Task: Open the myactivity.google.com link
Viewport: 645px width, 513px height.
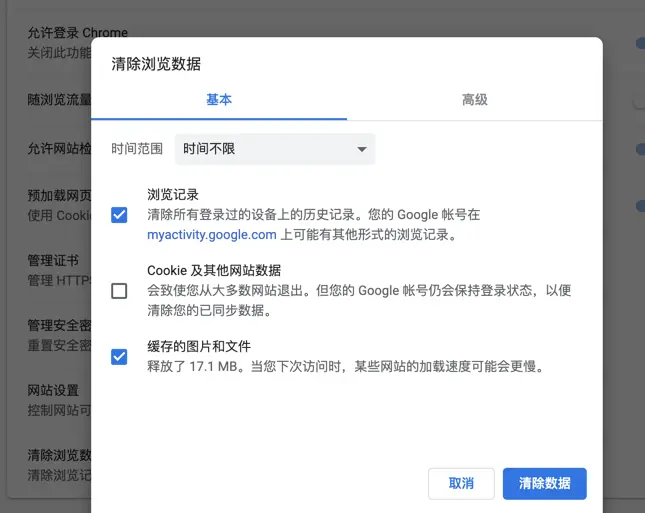Action: 212,234
